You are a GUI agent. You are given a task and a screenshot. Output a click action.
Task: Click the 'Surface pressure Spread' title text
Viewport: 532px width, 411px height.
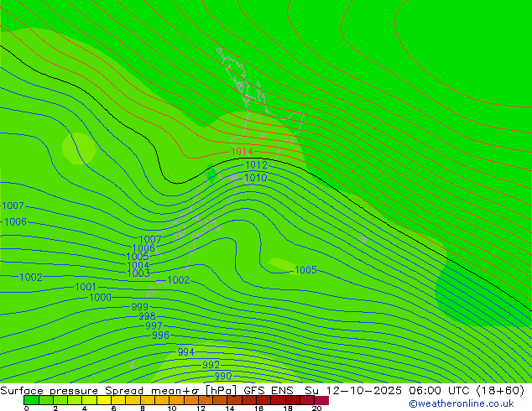51,390
